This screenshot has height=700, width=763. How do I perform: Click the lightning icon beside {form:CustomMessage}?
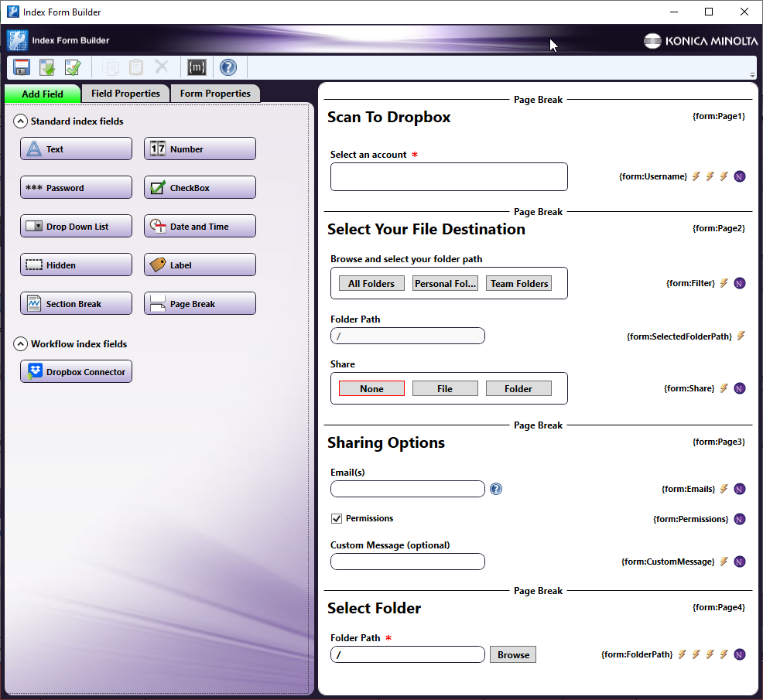724,562
